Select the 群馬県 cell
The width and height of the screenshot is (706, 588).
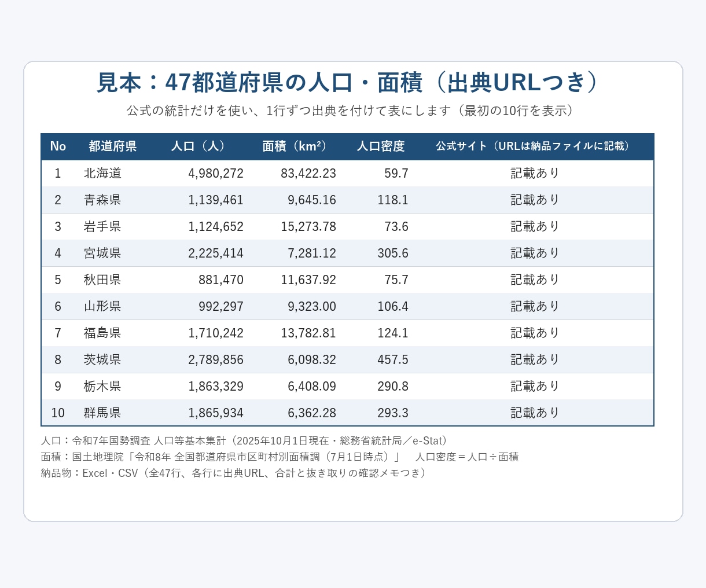point(102,413)
